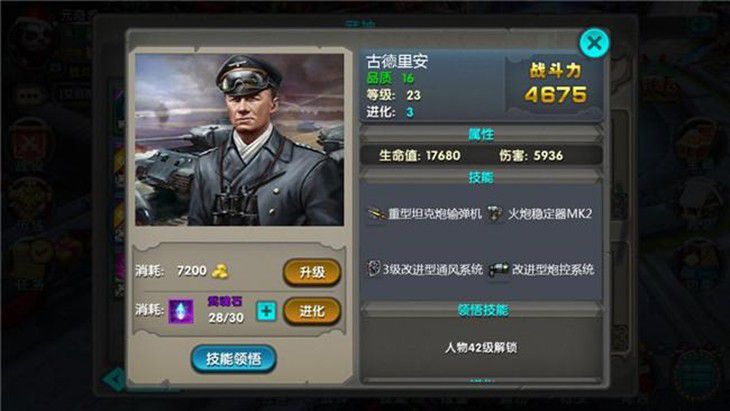Viewport: 730px width, 411px height.
Task: Select the 改进型炮控系统 skill icon
Action: (498, 270)
